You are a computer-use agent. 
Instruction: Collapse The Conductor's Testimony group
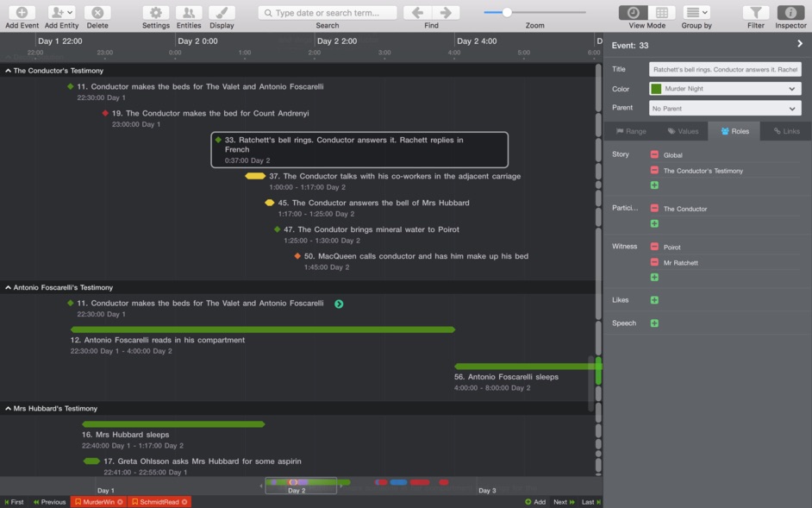pyautogui.click(x=7, y=70)
